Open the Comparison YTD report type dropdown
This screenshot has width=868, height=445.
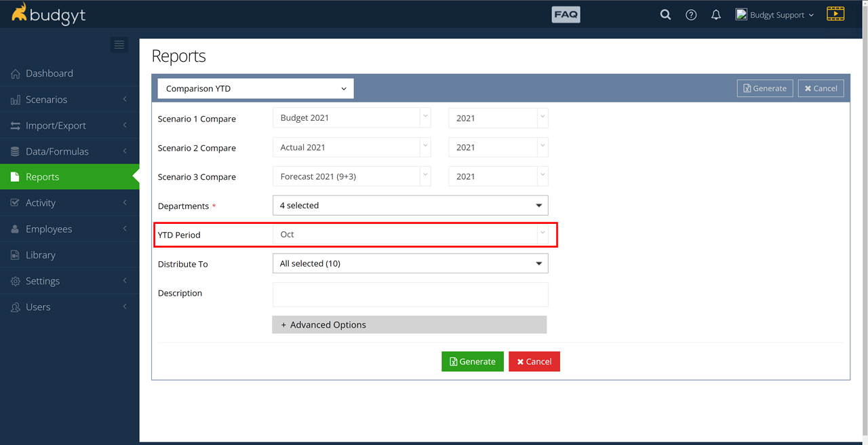256,89
